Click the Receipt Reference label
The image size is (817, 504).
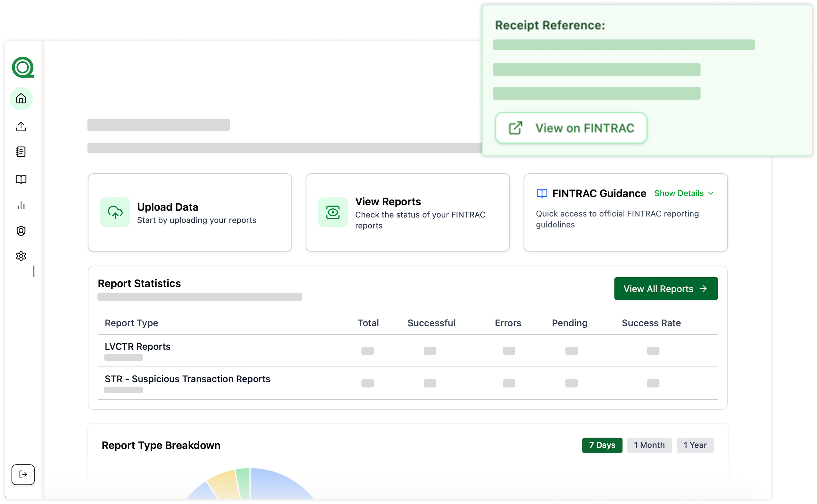coord(550,25)
